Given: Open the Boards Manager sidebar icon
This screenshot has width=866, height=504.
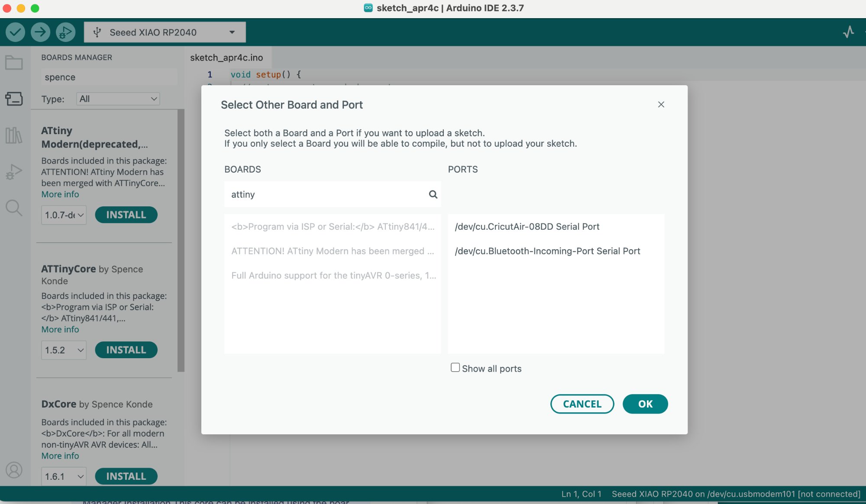Looking at the screenshot, I should click(x=14, y=99).
